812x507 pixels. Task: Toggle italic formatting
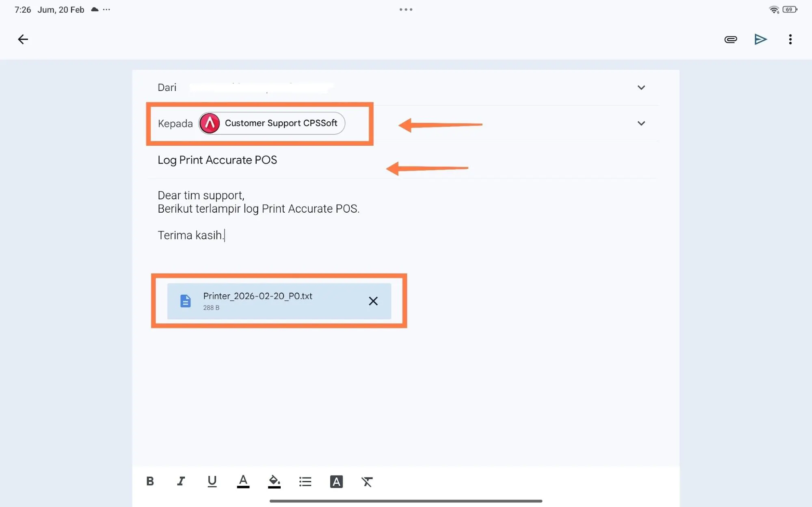click(181, 481)
